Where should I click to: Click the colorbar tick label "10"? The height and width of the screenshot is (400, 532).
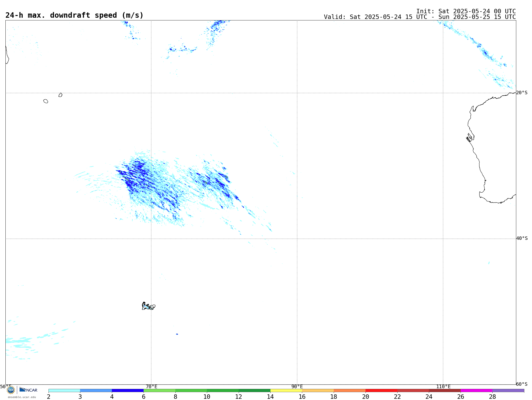[207, 397]
